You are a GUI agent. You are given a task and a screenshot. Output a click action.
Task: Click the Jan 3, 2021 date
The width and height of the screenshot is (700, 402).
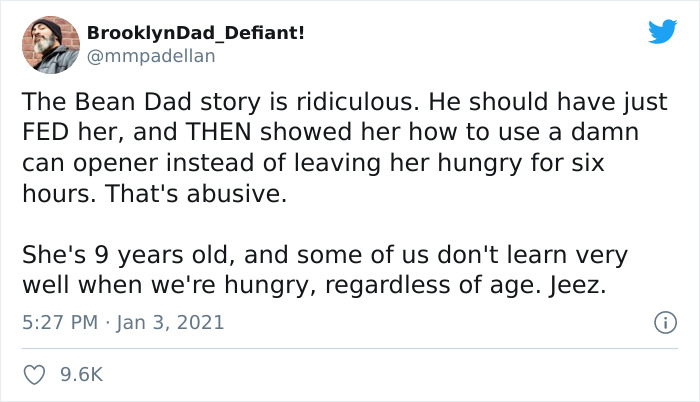click(170, 322)
